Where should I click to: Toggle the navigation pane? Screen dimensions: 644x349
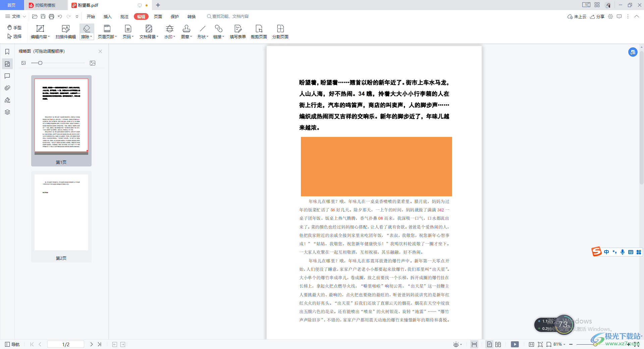tap(12, 344)
